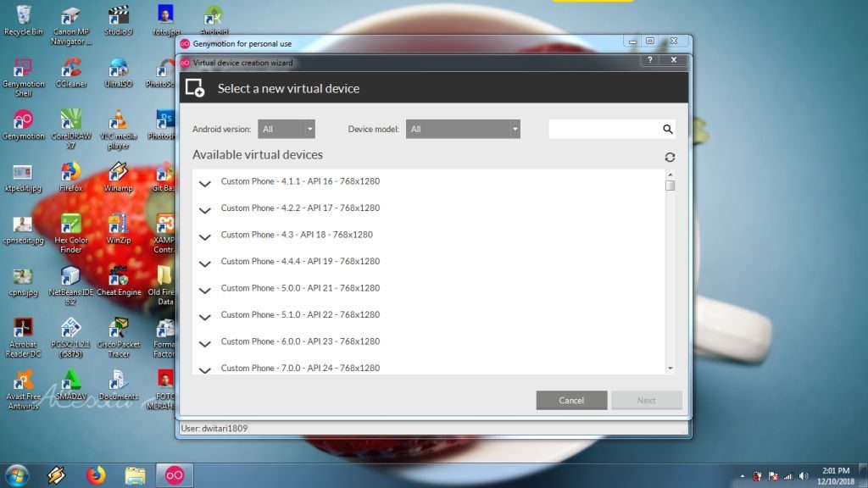Open NetBeans IDE 8.2 desktop shortcut

pyautogui.click(x=71, y=286)
